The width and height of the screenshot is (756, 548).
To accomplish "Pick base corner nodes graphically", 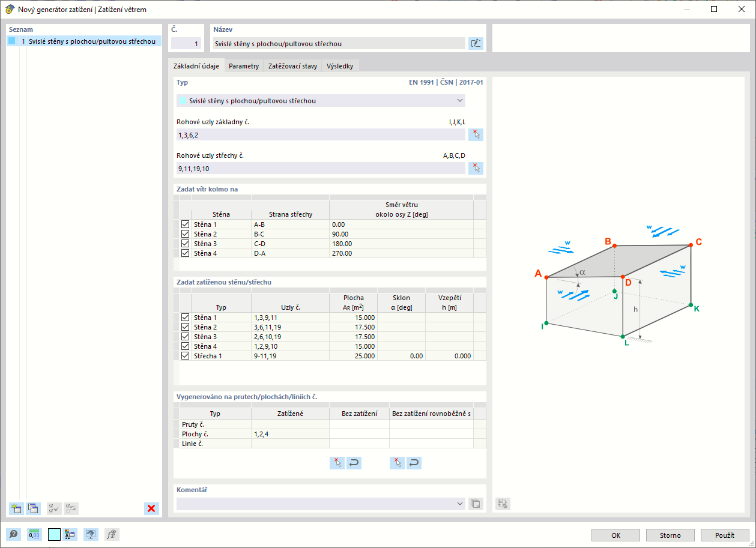I will pyautogui.click(x=476, y=134).
